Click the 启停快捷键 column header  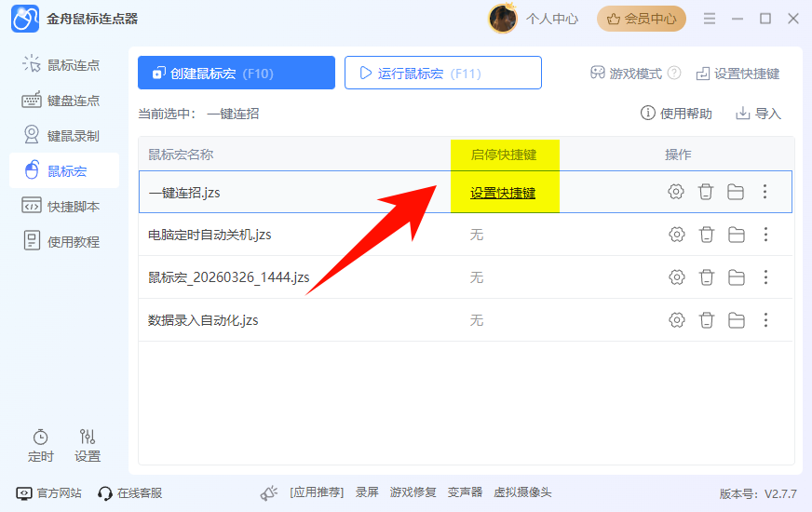pyautogui.click(x=504, y=155)
